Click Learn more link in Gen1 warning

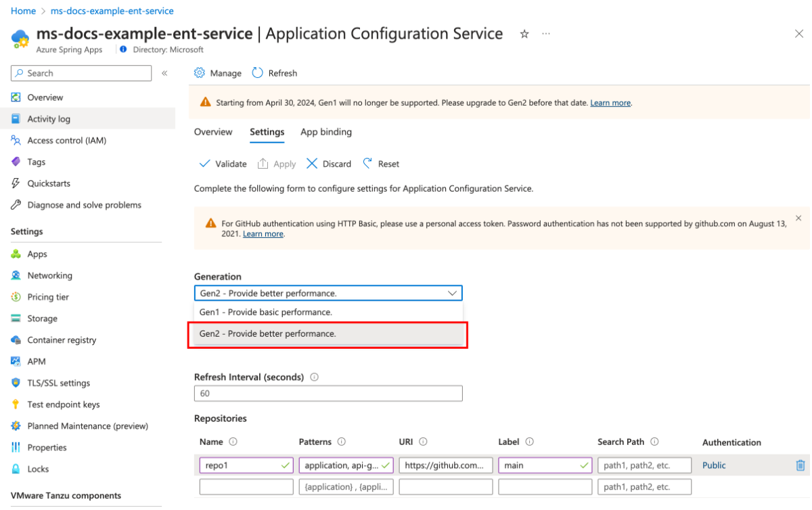pos(610,103)
